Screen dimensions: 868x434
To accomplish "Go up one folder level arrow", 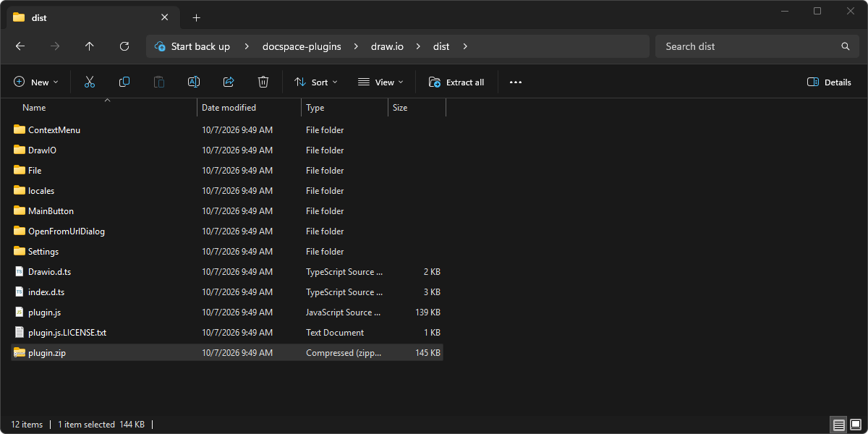I will [x=90, y=46].
